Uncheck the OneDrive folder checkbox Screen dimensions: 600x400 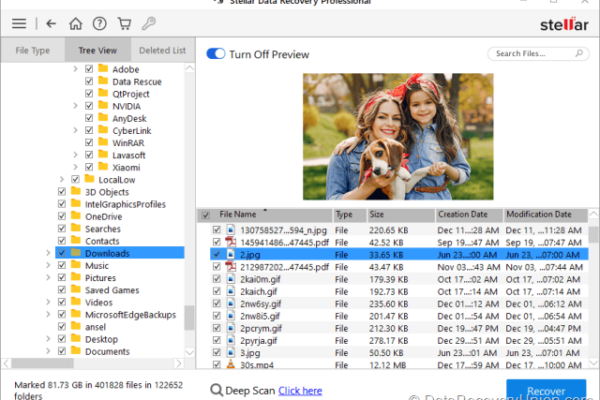click(62, 216)
